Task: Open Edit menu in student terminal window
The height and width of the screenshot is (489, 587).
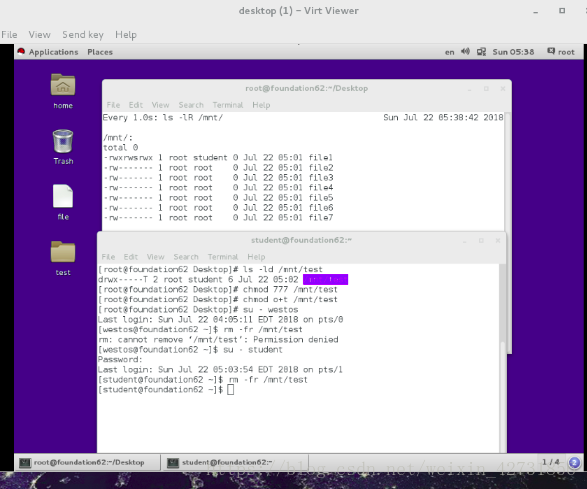Action: tap(131, 257)
